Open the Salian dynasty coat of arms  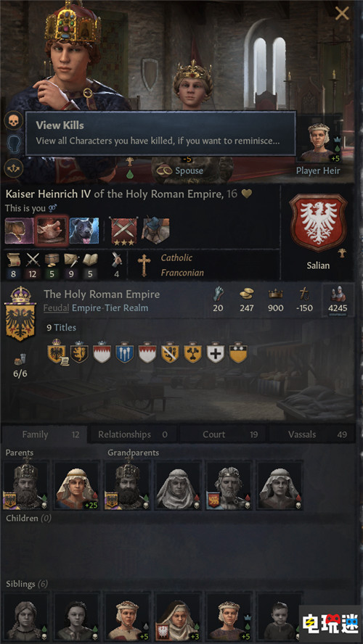318,222
